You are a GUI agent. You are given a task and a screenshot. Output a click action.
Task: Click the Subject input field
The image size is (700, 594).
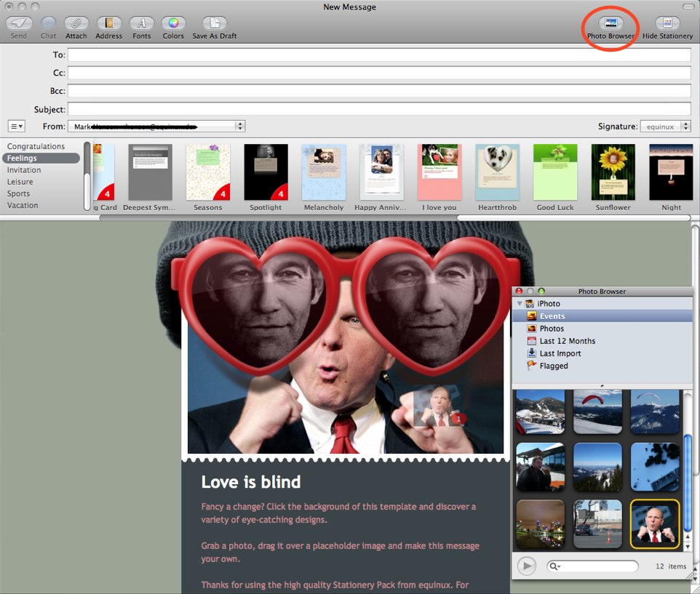pyautogui.click(x=378, y=109)
